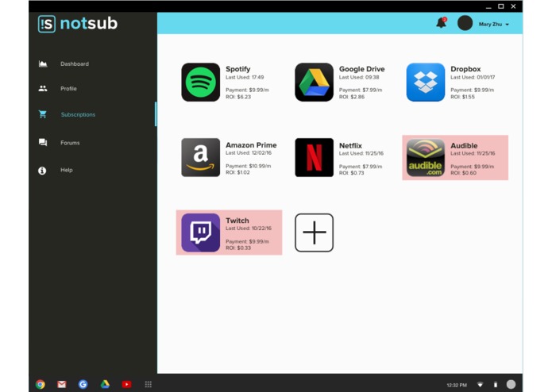Open Google search icon in shelf

(x=83, y=384)
